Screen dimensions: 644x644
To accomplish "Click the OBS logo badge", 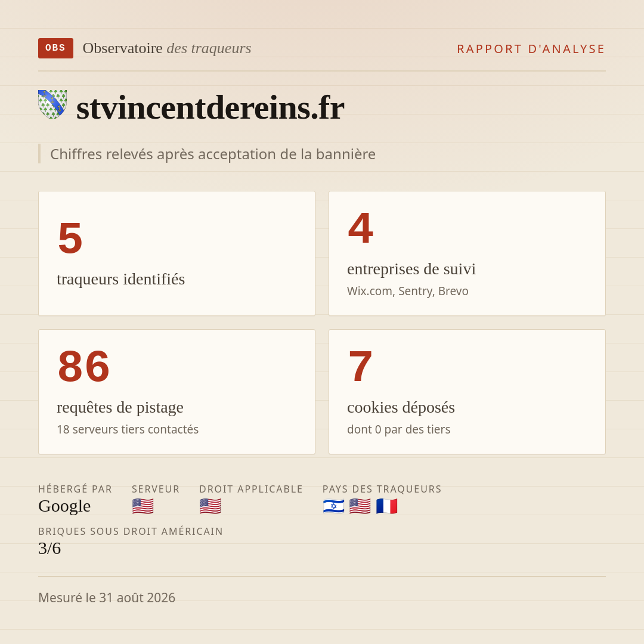I will click(x=55, y=48).
